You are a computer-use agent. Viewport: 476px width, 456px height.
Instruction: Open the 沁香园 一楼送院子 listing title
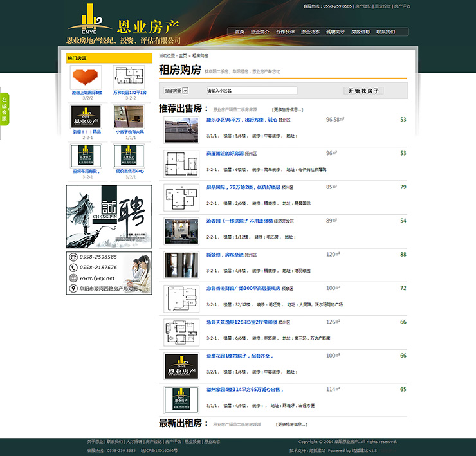pos(239,221)
